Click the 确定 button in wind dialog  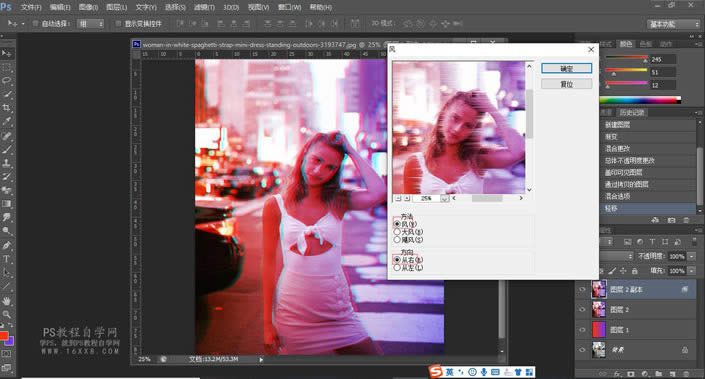567,68
